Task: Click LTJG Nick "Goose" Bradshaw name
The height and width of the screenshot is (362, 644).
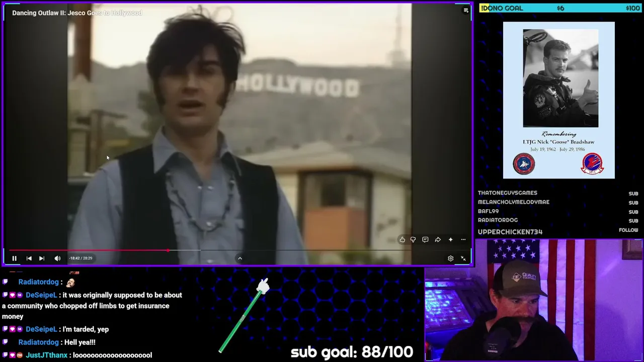Action: 558,142
